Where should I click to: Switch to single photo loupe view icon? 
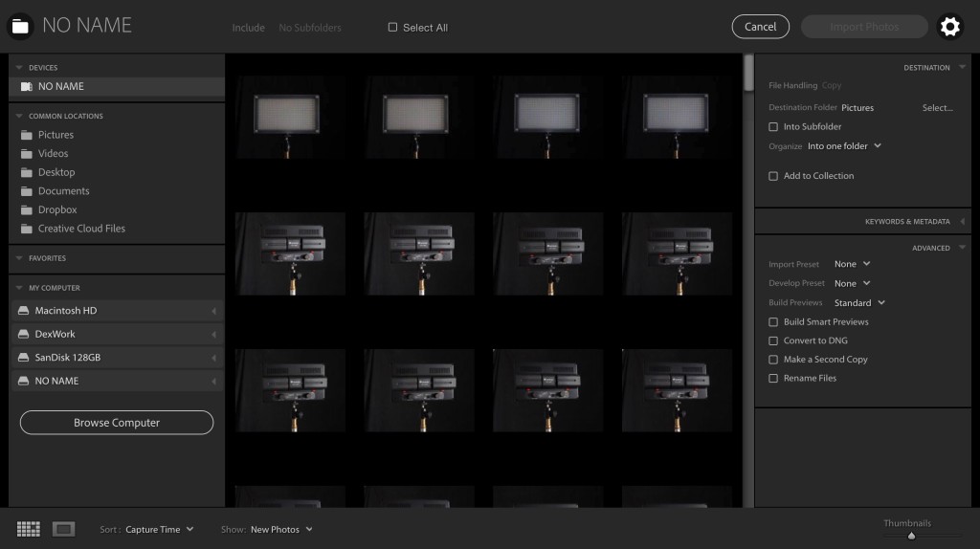(63, 529)
